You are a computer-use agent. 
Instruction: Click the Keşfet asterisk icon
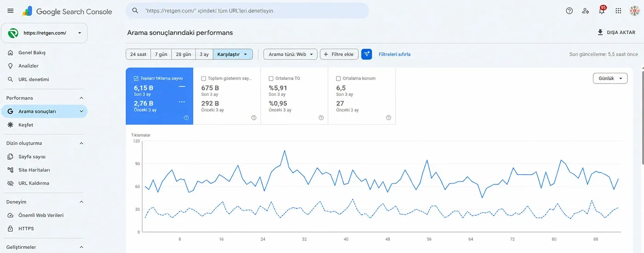(x=11, y=125)
